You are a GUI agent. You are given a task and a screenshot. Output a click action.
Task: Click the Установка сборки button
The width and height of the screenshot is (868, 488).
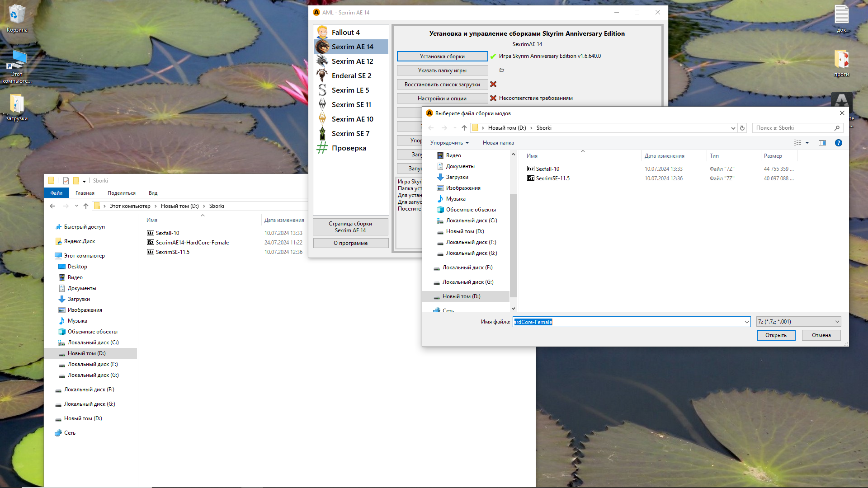[442, 56]
